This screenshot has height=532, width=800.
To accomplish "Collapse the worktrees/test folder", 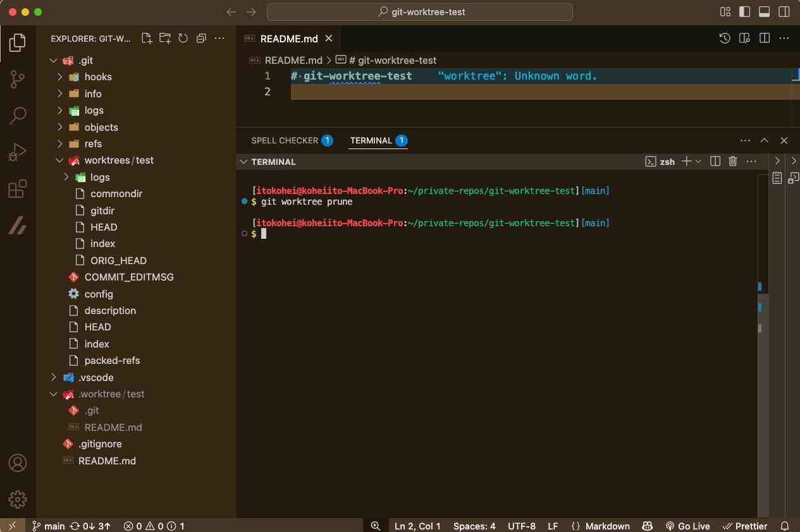I will tap(118, 160).
